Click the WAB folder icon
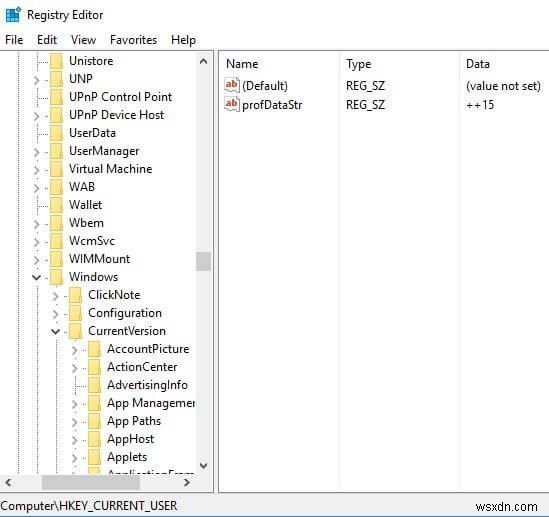The width and height of the screenshot is (549, 517). (x=56, y=187)
